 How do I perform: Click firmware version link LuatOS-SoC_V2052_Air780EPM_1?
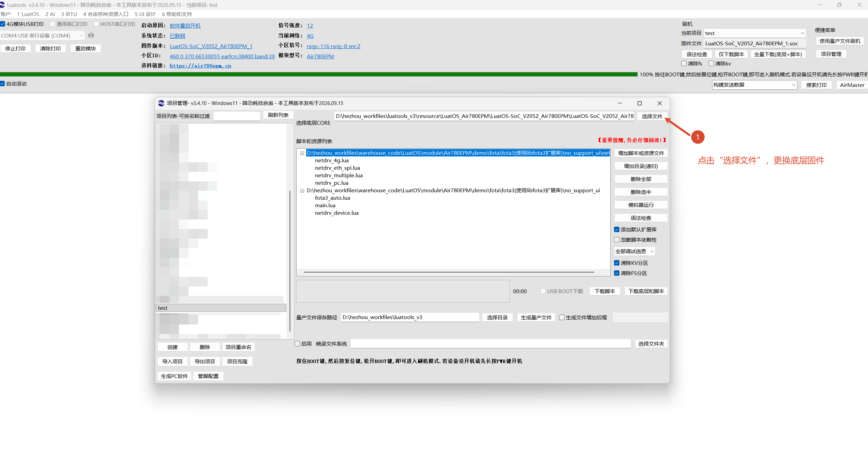(211, 46)
